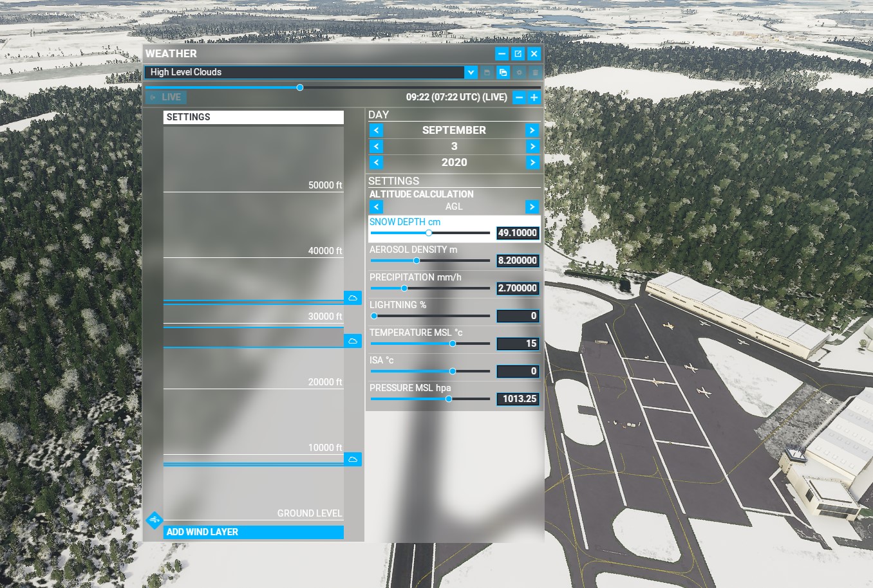Open the preset settings gear icon
Viewport: 873px width, 588px height.
pos(519,73)
